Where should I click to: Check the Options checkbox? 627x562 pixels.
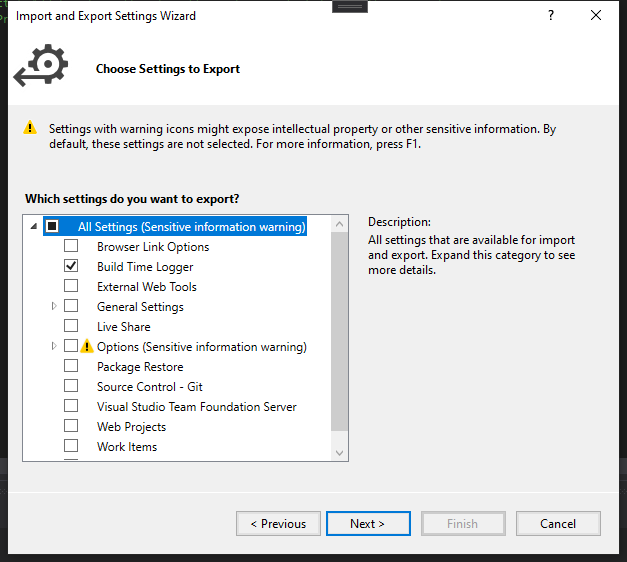(71, 346)
